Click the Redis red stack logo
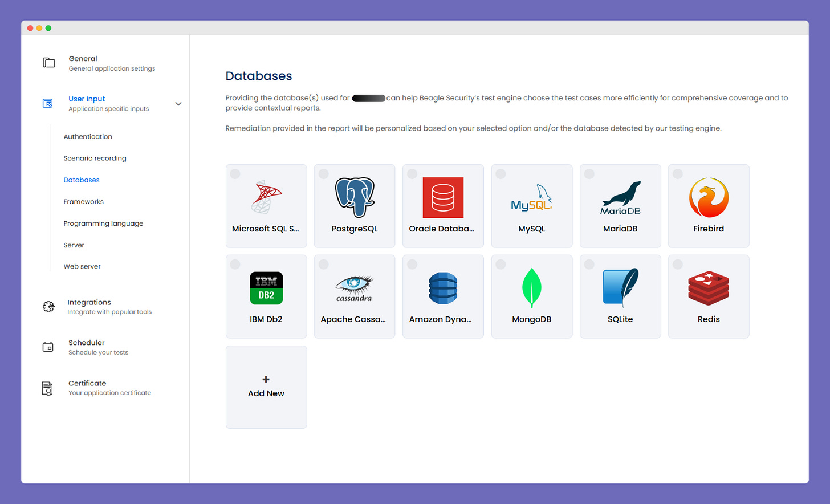The height and width of the screenshot is (504, 830). (709, 288)
